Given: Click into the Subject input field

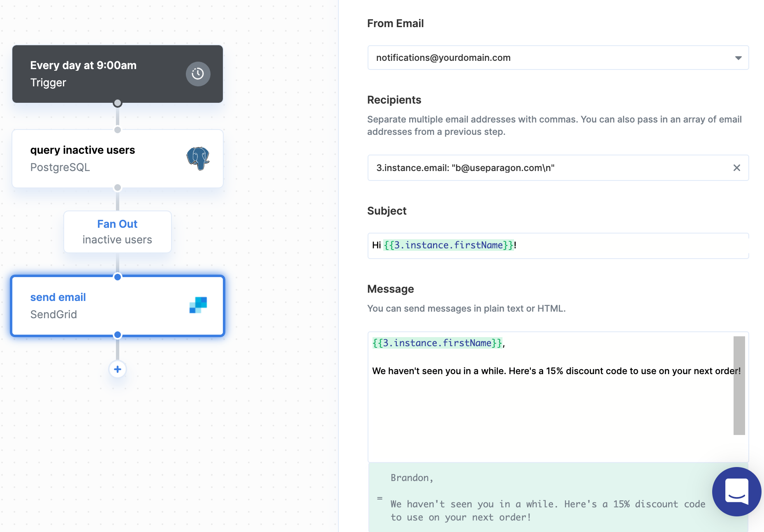Looking at the screenshot, I should pos(558,245).
